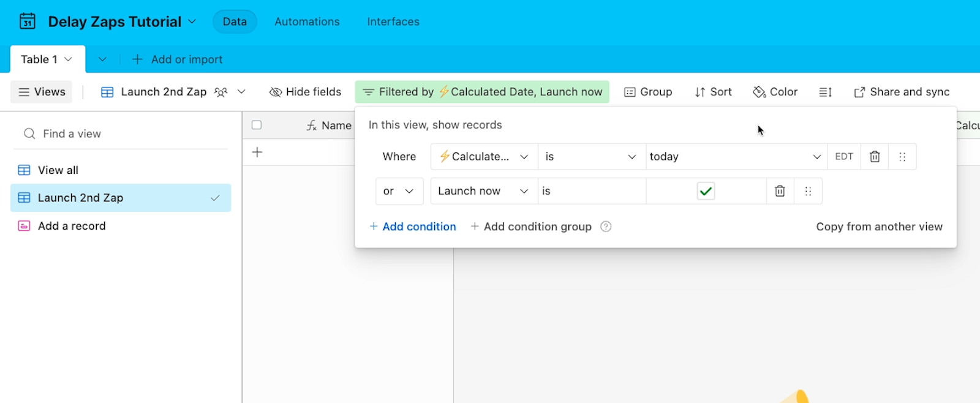The height and width of the screenshot is (403, 980).
Task: Select the Table 1 tab
Action: click(48, 59)
